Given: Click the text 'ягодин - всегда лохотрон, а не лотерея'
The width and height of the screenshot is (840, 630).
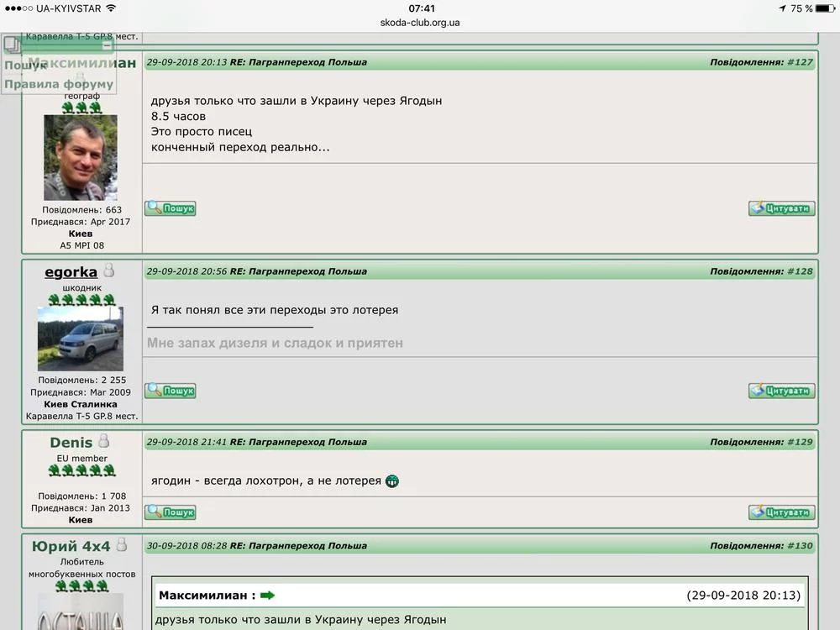Looking at the screenshot, I should click(265, 480).
